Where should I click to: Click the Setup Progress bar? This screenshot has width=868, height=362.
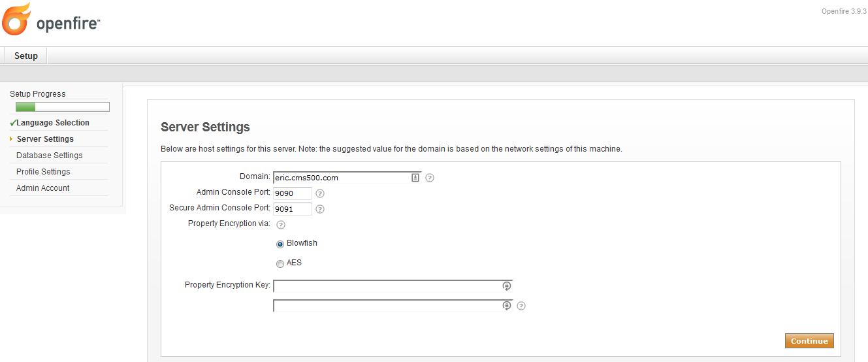point(63,107)
